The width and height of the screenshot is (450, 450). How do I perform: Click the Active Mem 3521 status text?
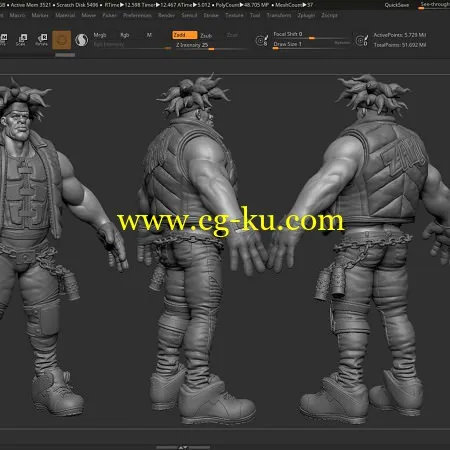point(31,5)
